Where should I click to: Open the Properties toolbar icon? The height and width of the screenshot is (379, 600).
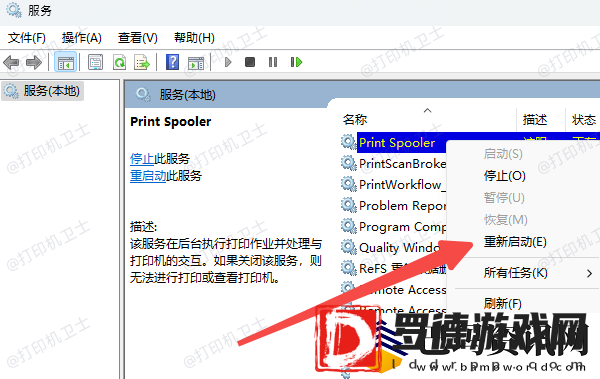(95, 62)
